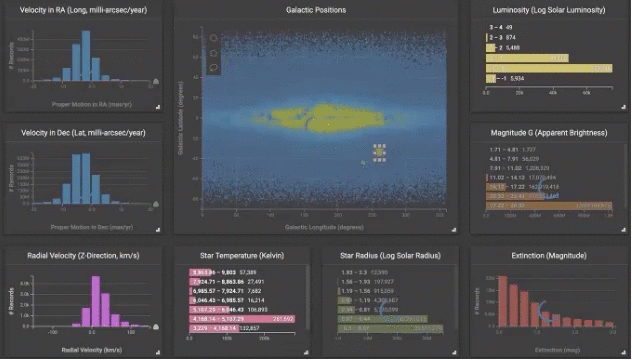Select Star Radius row '1.93 – 2.3'
The width and height of the screenshot is (632, 360).
[x=390, y=273]
